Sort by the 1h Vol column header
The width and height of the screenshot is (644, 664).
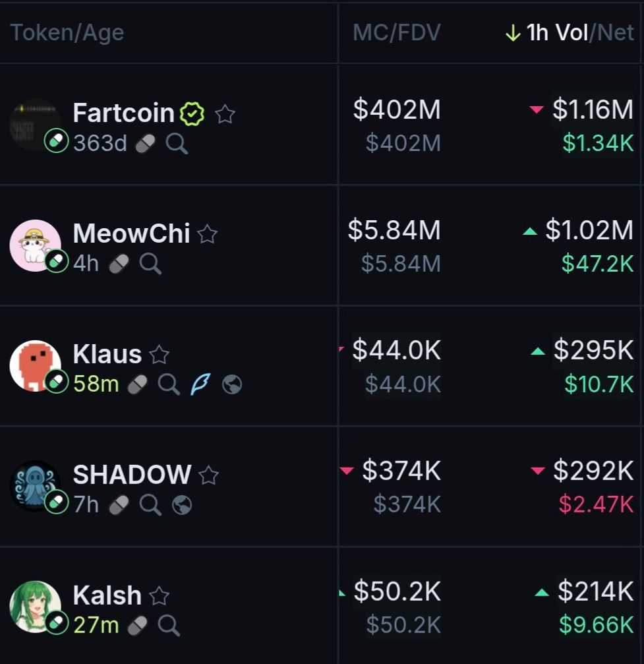557,33
